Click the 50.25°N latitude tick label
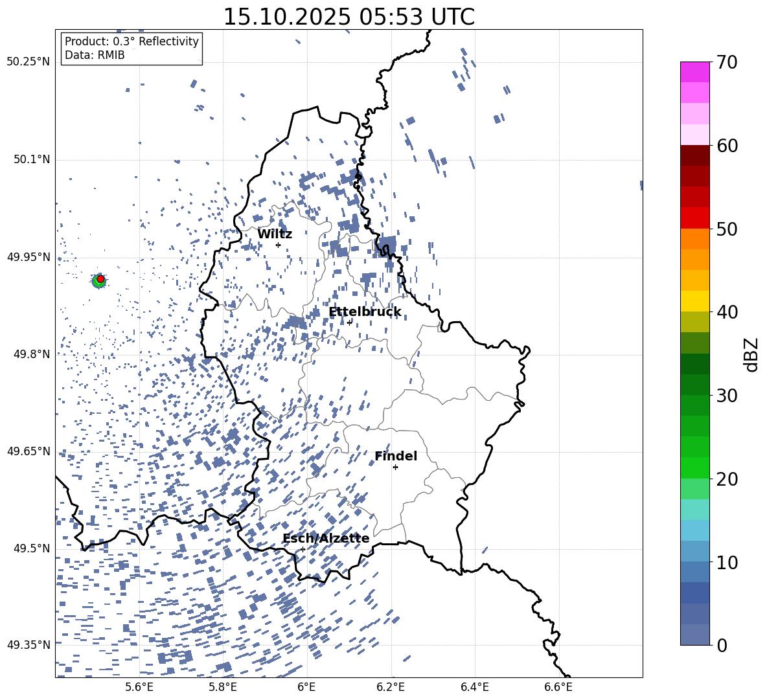Image resolution: width=767 pixels, height=700 pixels. pos(29,62)
